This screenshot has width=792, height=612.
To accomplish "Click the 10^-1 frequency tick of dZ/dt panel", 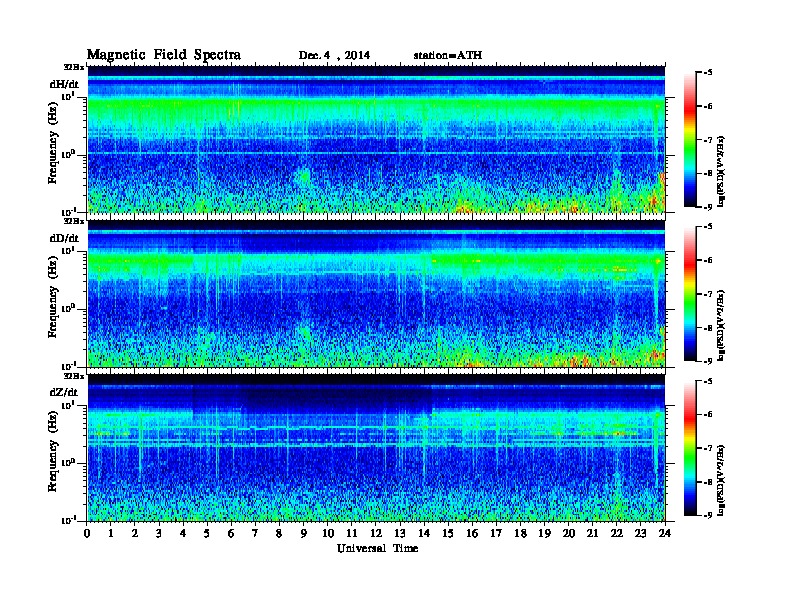I will click(x=67, y=521).
